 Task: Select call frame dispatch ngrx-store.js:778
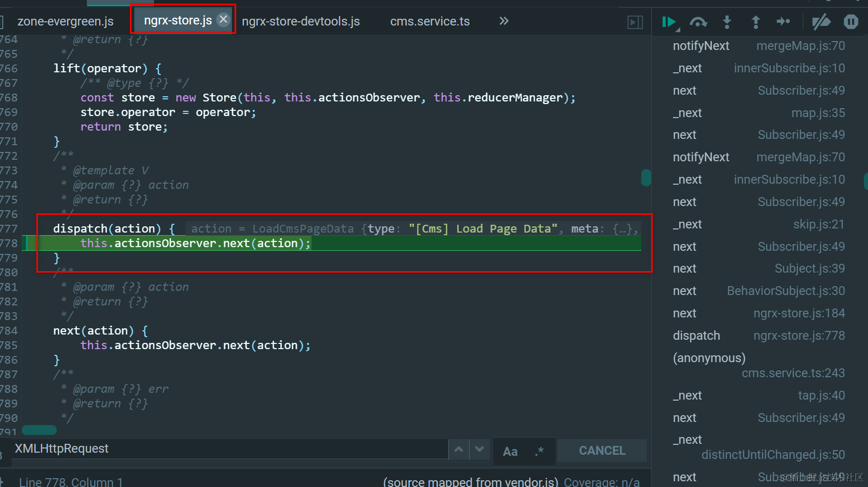759,336
